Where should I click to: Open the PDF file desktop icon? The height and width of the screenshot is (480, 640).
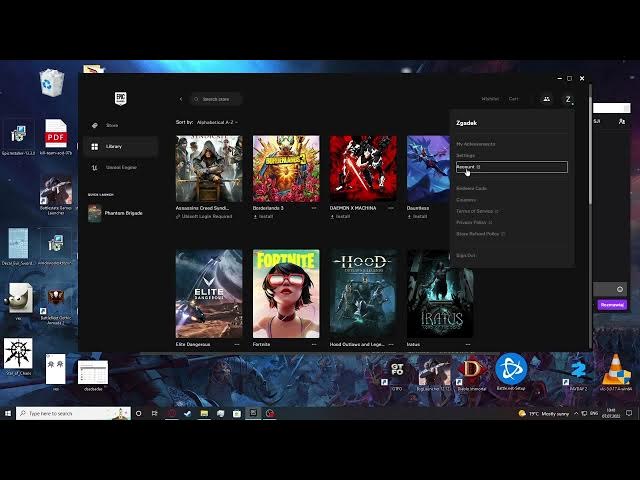[56, 137]
